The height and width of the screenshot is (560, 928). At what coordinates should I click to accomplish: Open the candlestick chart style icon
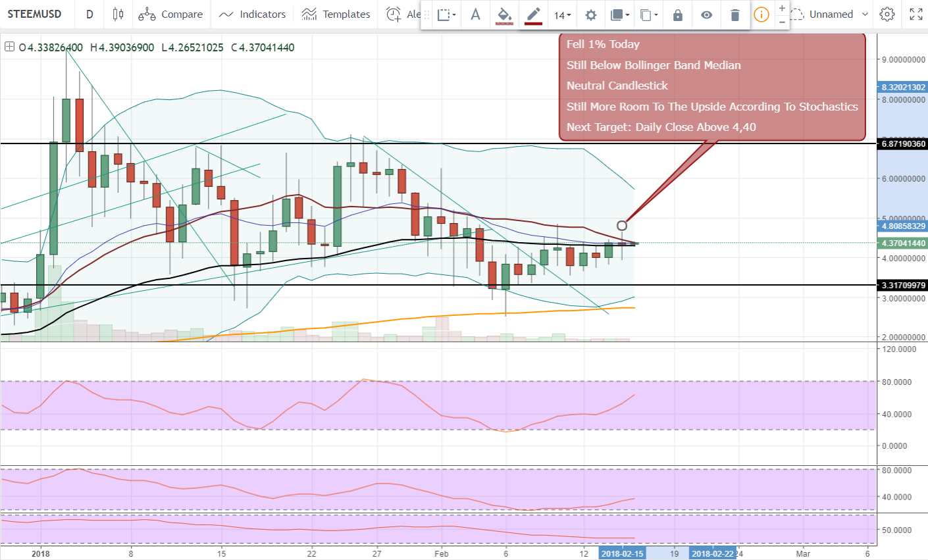(118, 14)
